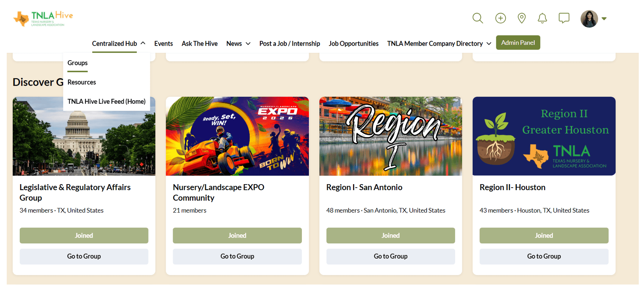Select Resources from the Hub submenu
Screen dimensions: 644x289
82,82
